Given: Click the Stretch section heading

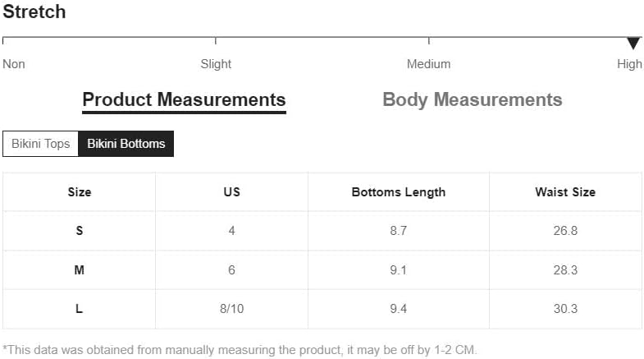Looking at the screenshot, I should point(34,12).
